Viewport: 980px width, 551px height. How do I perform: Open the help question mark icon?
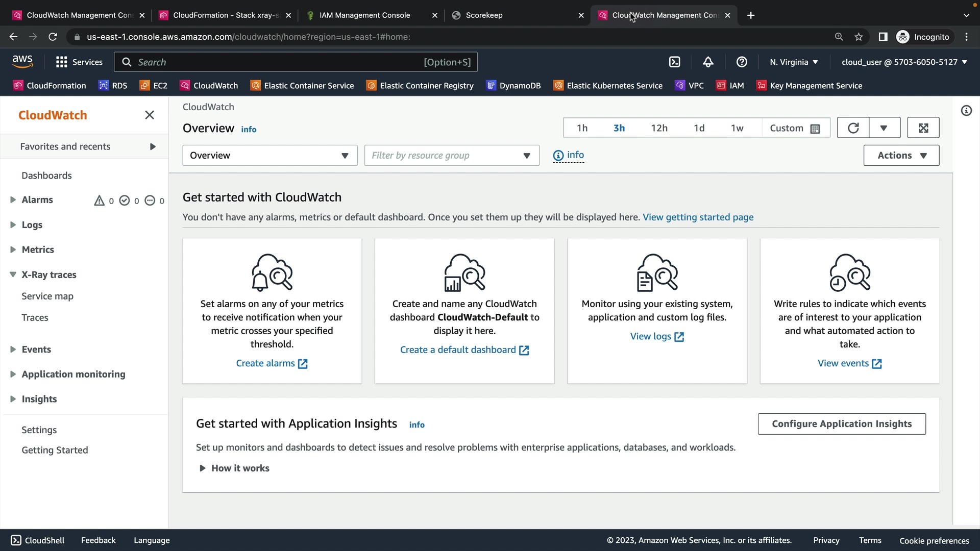(x=742, y=62)
